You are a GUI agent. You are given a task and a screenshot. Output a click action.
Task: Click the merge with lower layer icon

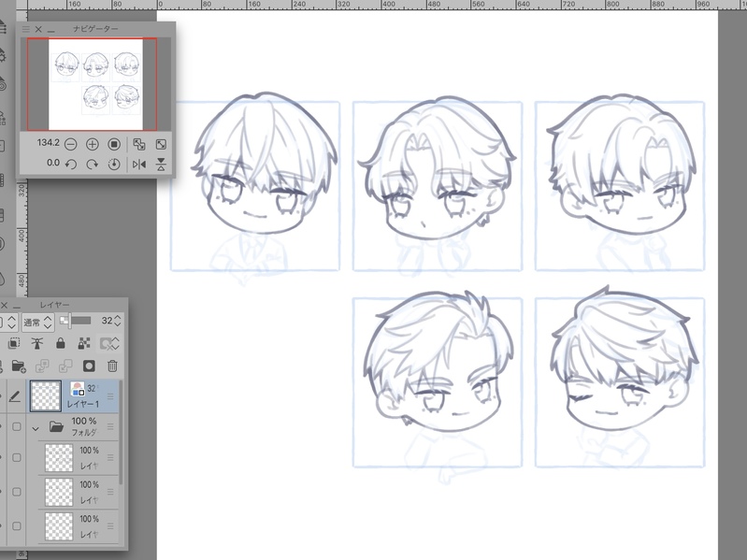tap(65, 366)
